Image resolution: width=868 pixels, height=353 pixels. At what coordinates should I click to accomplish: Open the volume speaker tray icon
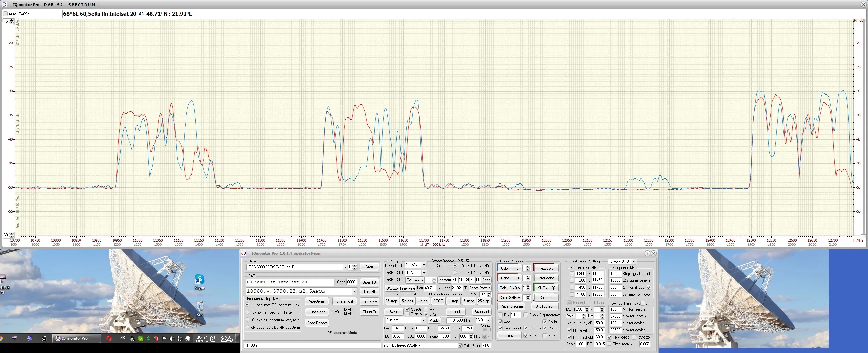click(172, 339)
